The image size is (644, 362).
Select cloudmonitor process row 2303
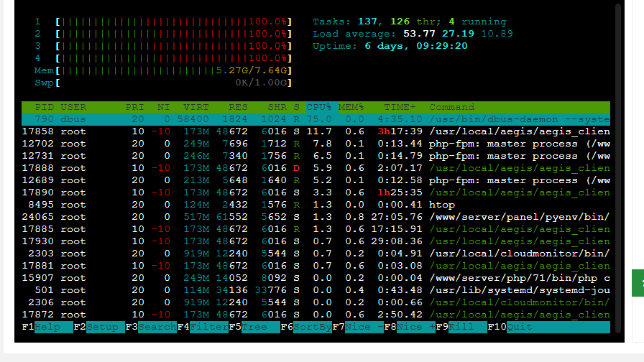(316, 254)
